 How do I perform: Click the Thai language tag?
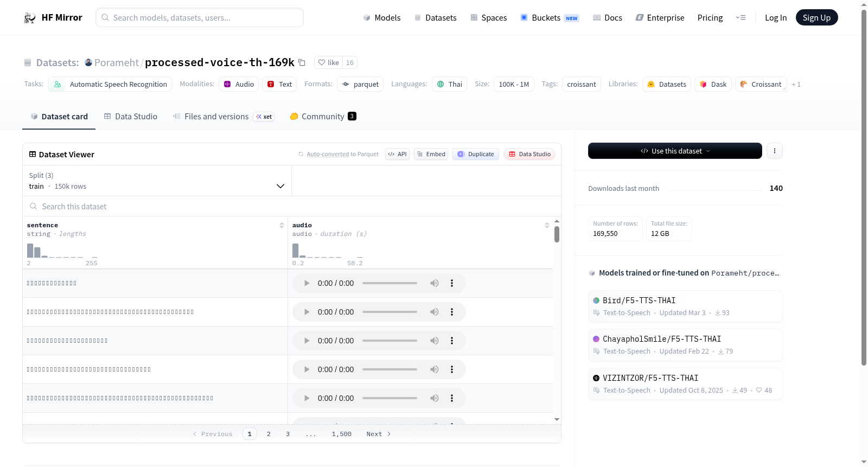[449, 84]
